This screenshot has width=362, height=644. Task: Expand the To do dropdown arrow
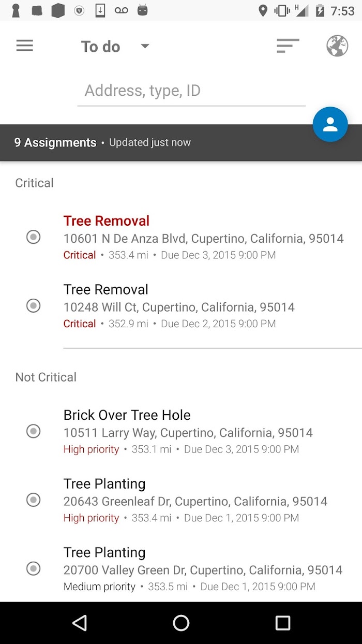point(145,46)
